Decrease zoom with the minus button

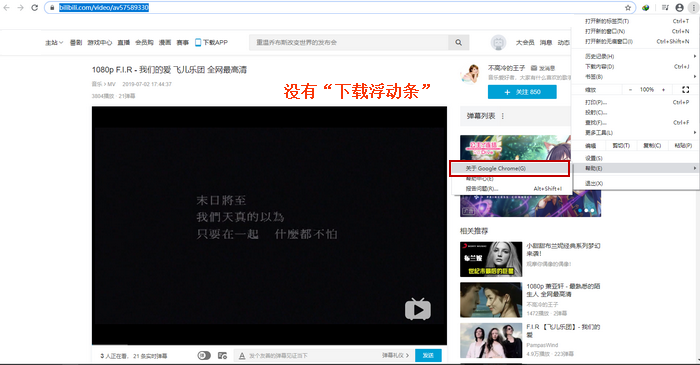click(x=630, y=90)
